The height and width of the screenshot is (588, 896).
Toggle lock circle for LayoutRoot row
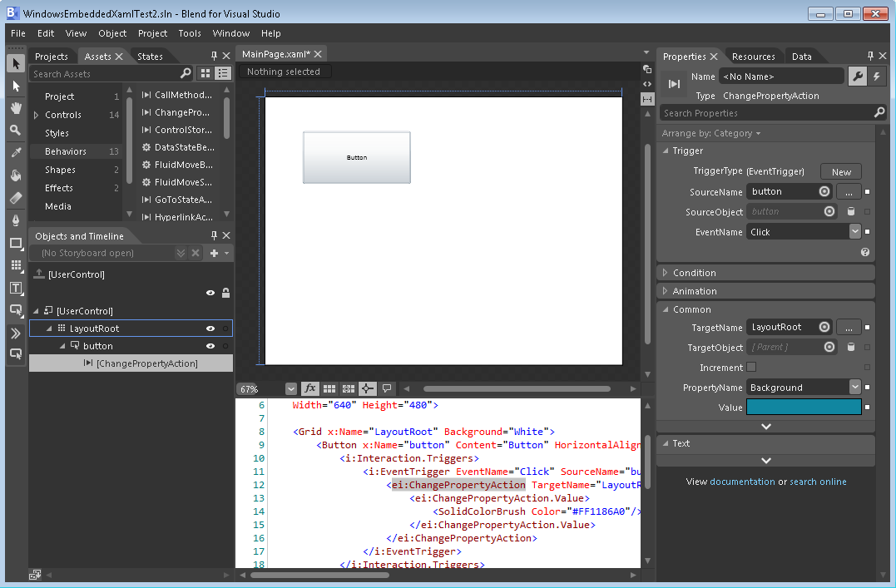[225, 329]
